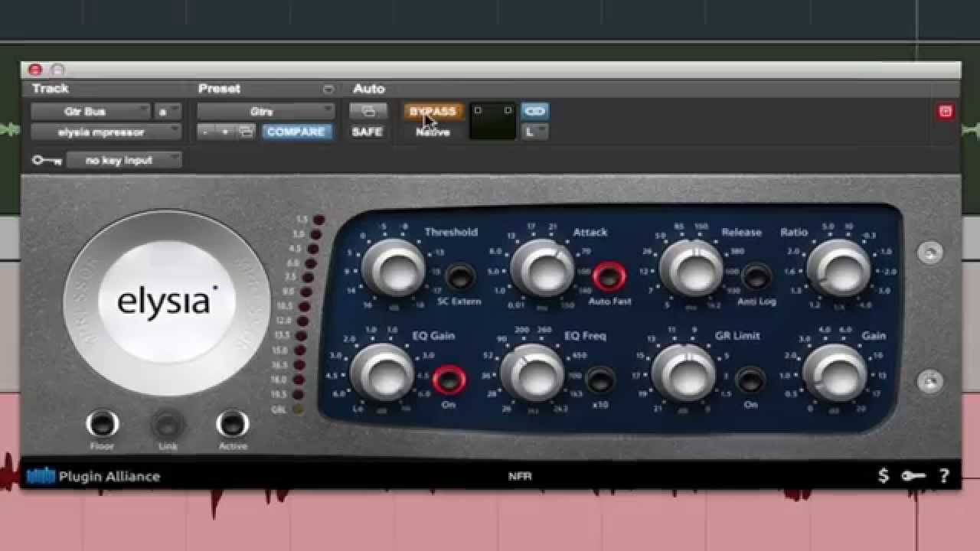The image size is (980, 551).
Task: Click the key input key icon
Action: (46, 161)
